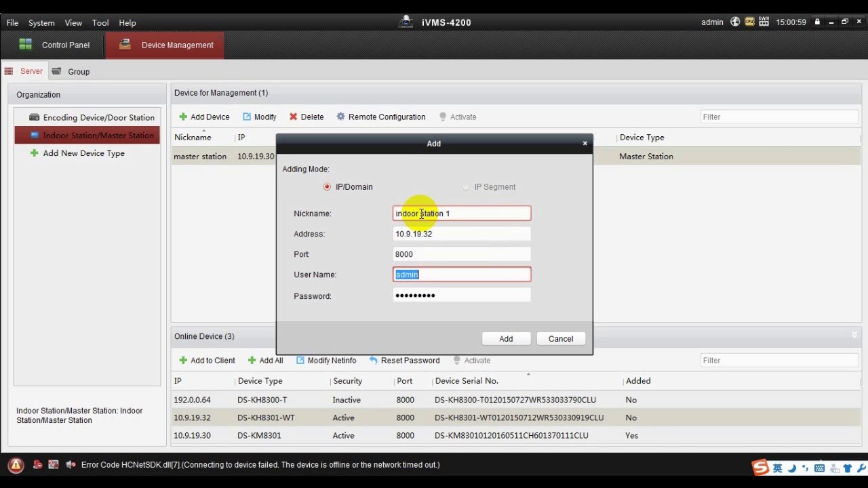Sort by Device Type column in Online Device
Image resolution: width=868 pixels, height=488 pixels.
[x=260, y=381]
